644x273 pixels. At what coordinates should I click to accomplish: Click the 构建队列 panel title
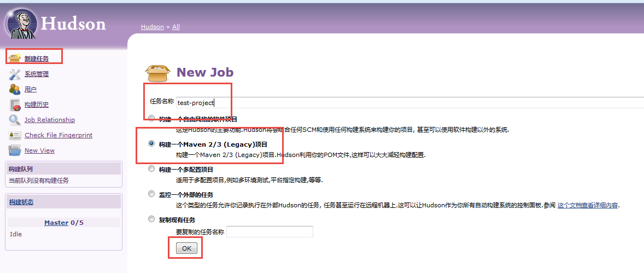pyautogui.click(x=21, y=169)
